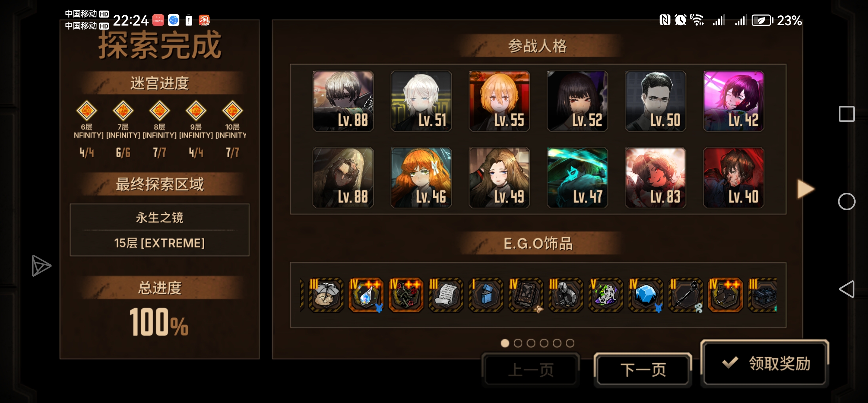Select the blue lighter E.G.O gift

[x=486, y=295]
